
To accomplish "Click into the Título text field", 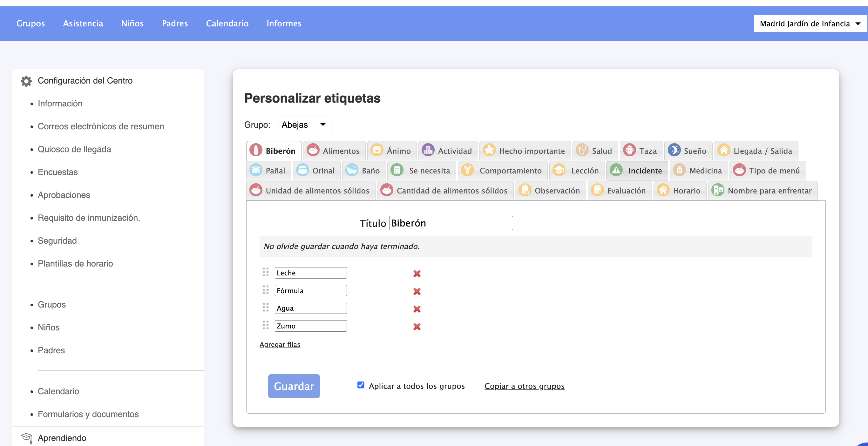I will (x=451, y=223).
